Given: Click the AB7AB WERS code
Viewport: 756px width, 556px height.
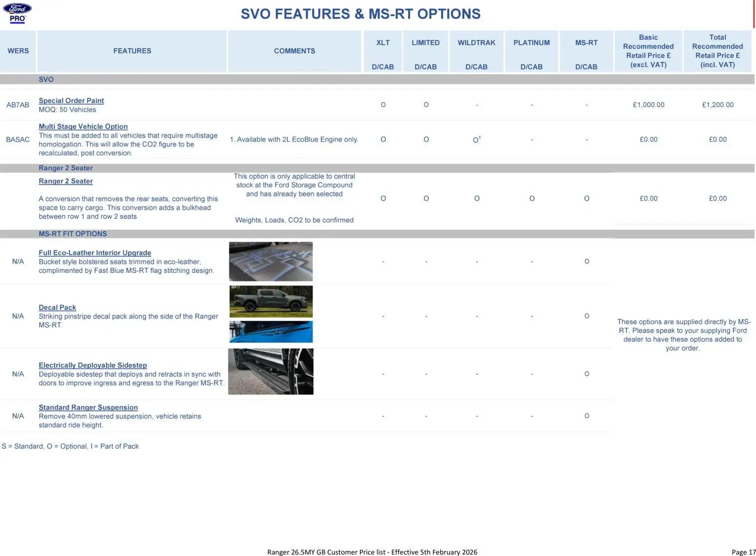Looking at the screenshot, I should 18,105.
